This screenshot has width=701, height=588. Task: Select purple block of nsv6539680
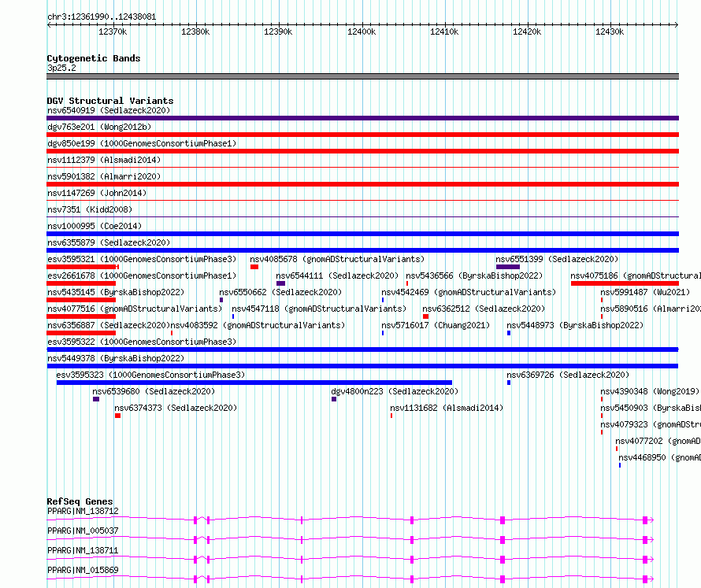click(96, 399)
